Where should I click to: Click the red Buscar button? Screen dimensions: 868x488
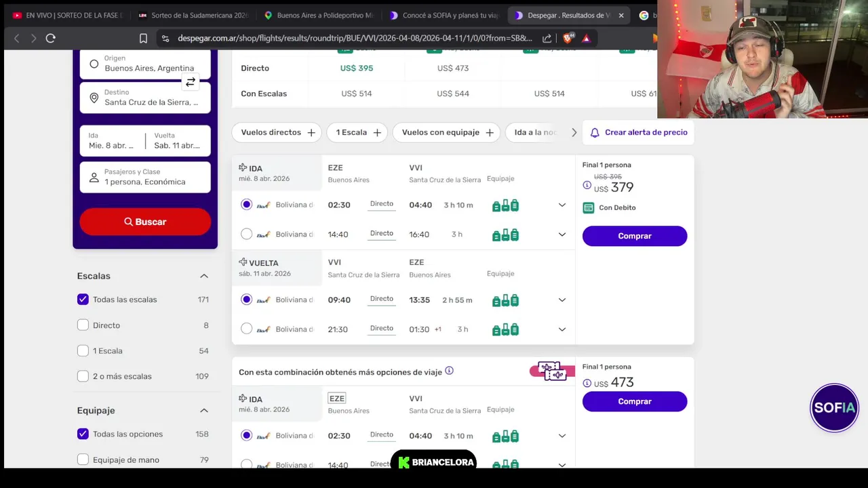[x=145, y=222]
